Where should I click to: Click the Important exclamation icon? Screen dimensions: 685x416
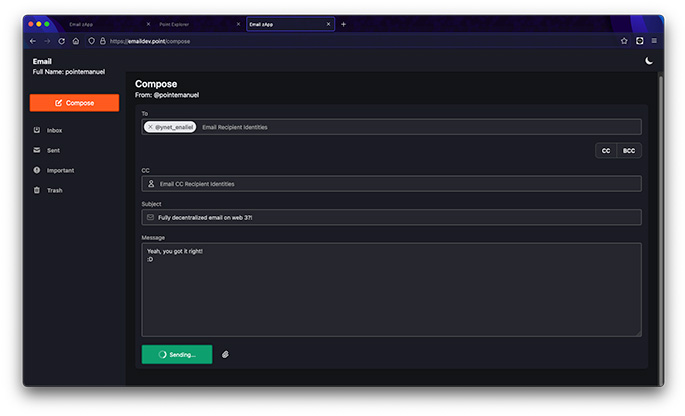37,170
